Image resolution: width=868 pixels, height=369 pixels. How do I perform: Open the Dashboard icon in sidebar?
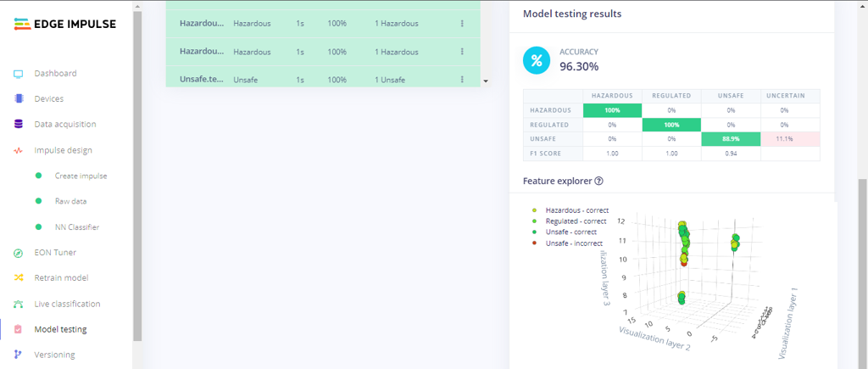(18, 74)
